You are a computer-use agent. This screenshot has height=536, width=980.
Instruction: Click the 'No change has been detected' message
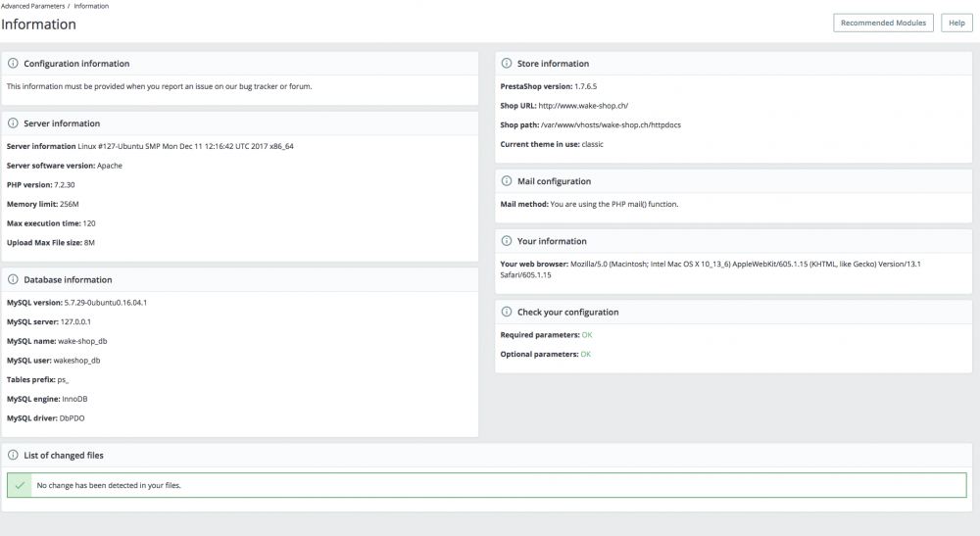pos(109,485)
